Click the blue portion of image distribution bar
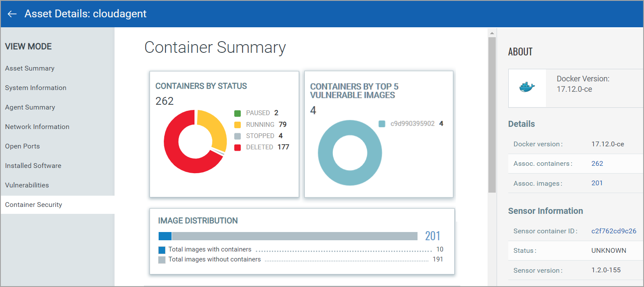 pyautogui.click(x=165, y=236)
